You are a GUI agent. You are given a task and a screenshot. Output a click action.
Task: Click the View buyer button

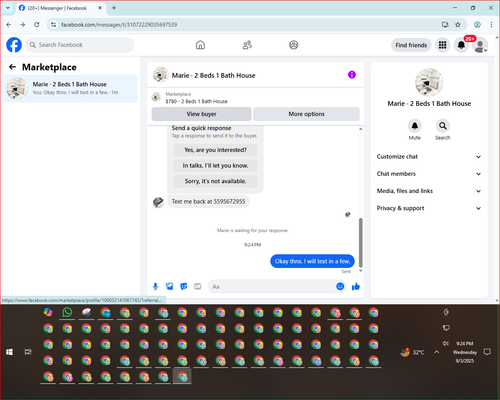coord(201,114)
